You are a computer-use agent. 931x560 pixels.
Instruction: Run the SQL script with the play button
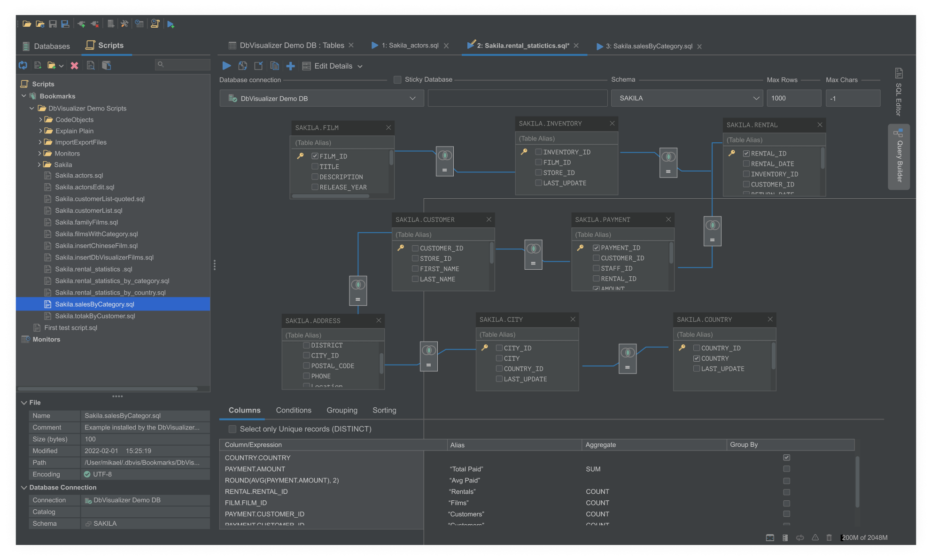point(227,66)
